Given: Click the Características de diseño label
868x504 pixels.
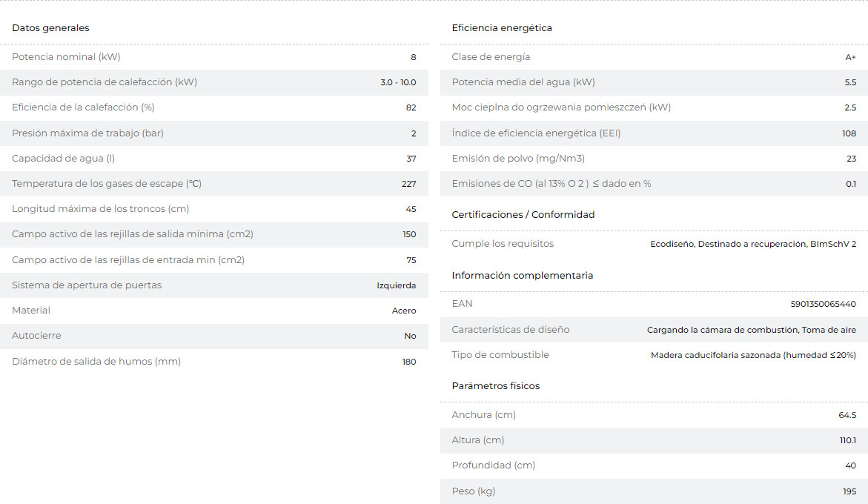Looking at the screenshot, I should coord(511,330).
